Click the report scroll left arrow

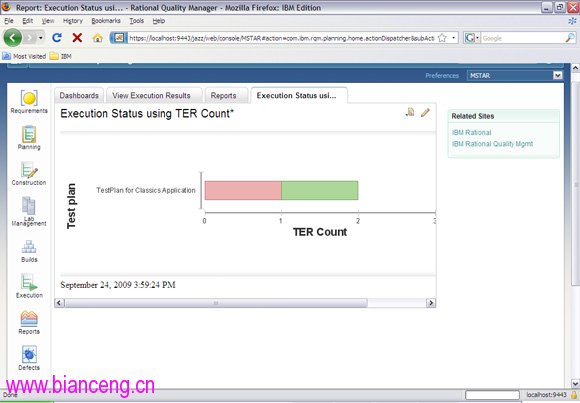[60, 303]
